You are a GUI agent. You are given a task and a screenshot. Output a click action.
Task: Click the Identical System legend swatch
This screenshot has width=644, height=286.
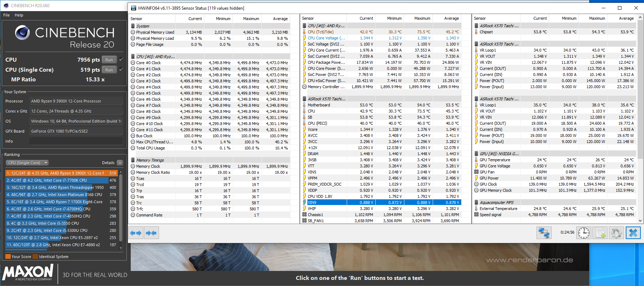[x=35, y=257]
